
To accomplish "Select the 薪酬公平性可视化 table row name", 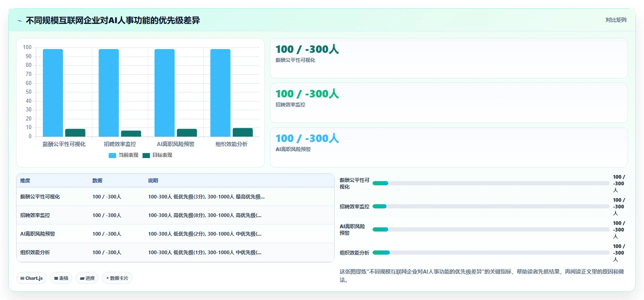I will tap(40, 197).
